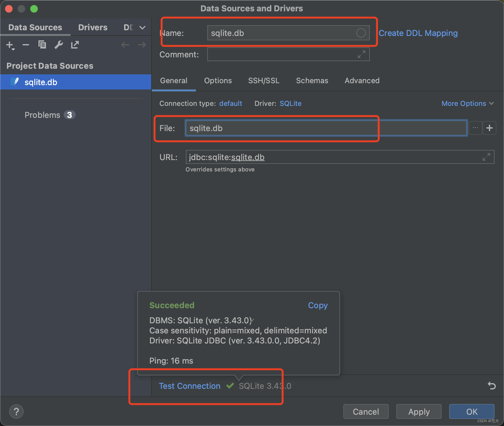Run Test Connection
This screenshot has height=426, width=504.
pos(190,386)
